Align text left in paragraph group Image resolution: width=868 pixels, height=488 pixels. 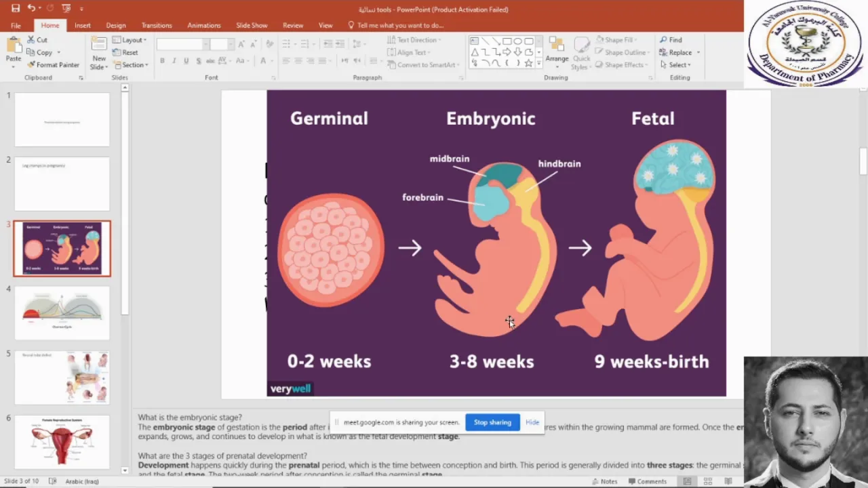(x=286, y=61)
